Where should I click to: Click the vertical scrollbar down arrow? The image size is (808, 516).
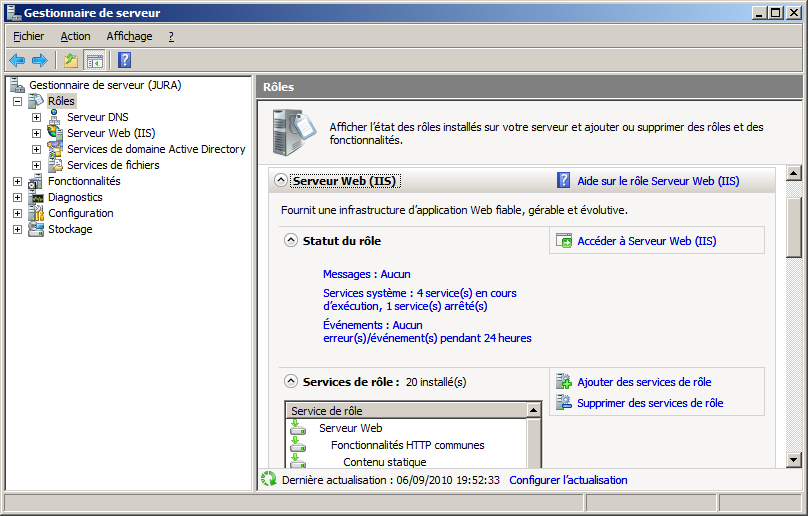[794, 459]
